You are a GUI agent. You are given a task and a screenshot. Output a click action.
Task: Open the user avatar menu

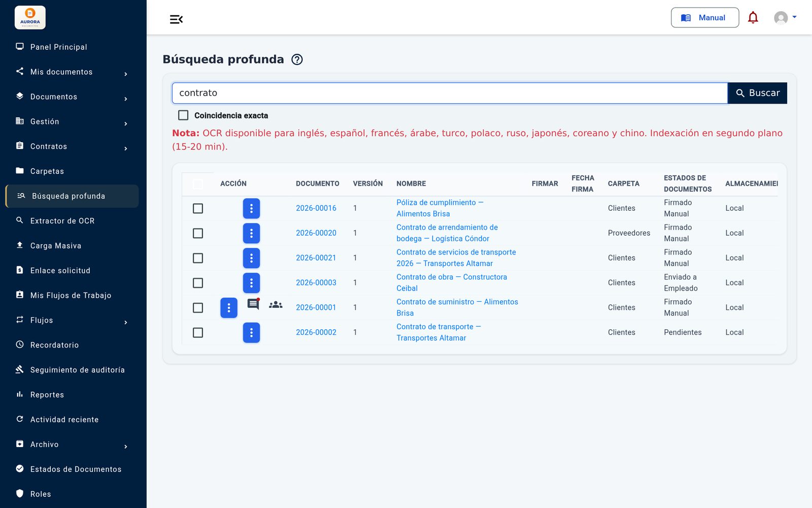pos(785,18)
